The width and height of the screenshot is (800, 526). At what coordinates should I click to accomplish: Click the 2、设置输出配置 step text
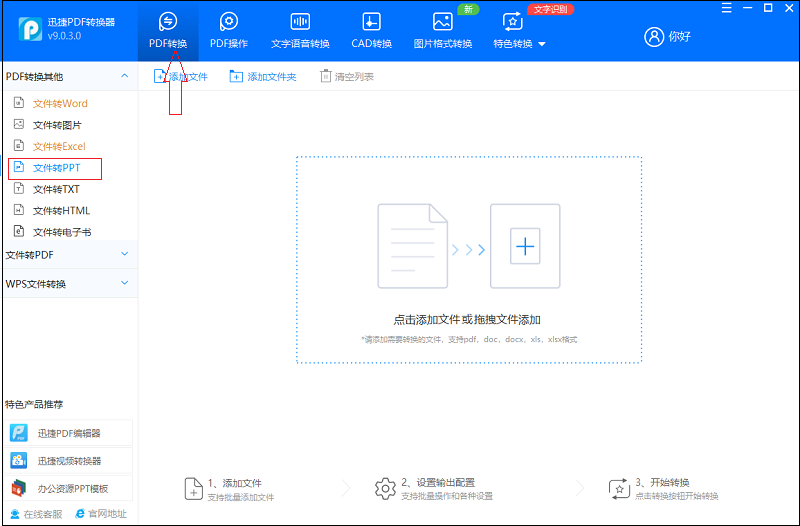pyautogui.click(x=438, y=483)
